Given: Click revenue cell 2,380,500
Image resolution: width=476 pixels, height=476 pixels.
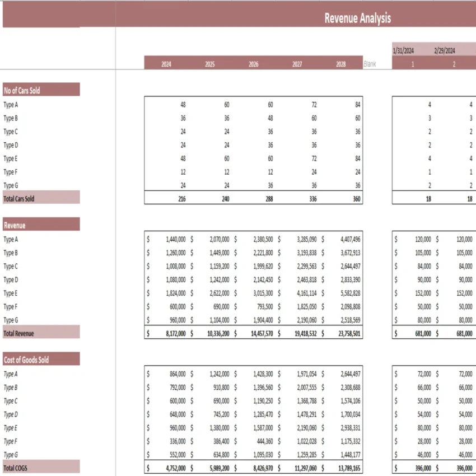Looking at the screenshot, I should tap(263, 240).
